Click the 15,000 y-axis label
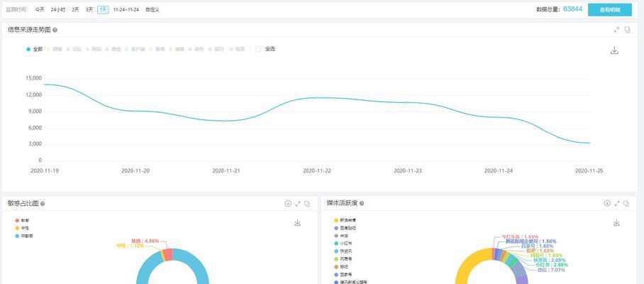The image size is (644, 284). click(33, 79)
